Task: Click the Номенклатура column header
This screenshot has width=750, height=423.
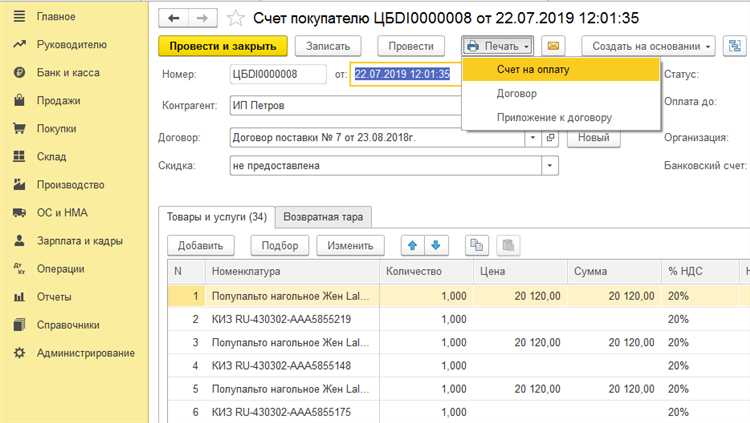Action: 292,271
